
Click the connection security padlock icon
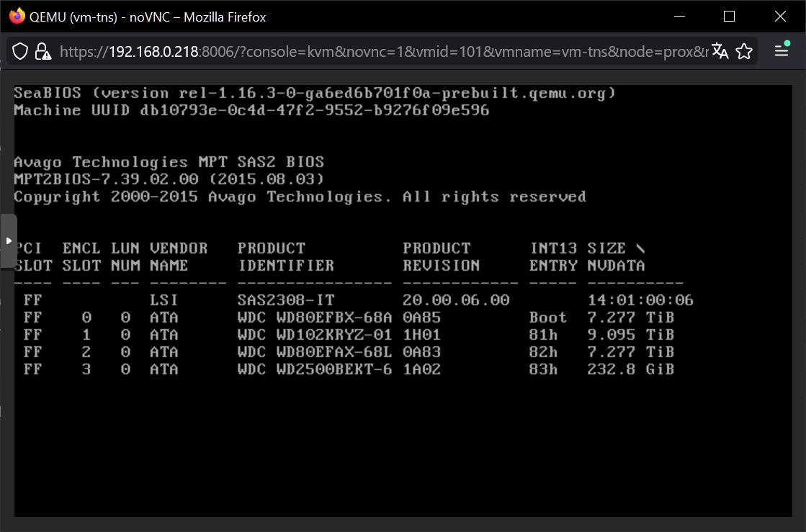click(42, 51)
